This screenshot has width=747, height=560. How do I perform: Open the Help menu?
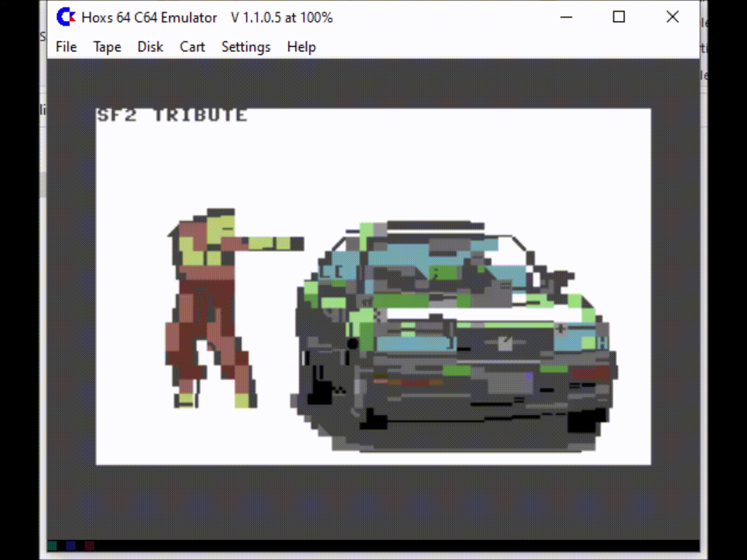click(x=301, y=47)
